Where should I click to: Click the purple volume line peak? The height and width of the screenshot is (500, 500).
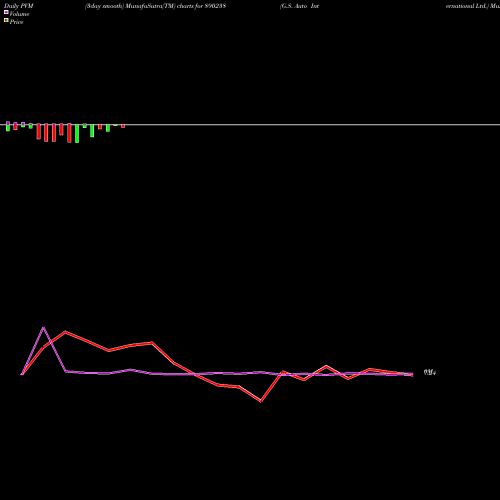click(43, 328)
